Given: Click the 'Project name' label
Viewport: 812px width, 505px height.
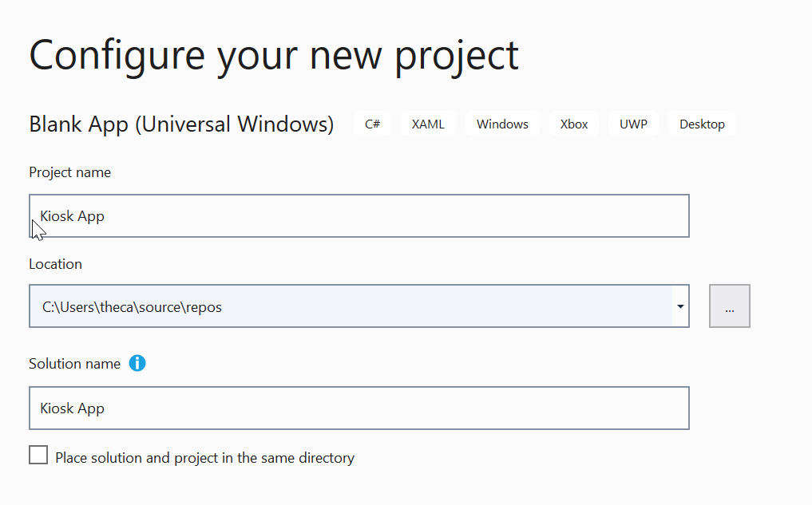Looking at the screenshot, I should coord(70,172).
